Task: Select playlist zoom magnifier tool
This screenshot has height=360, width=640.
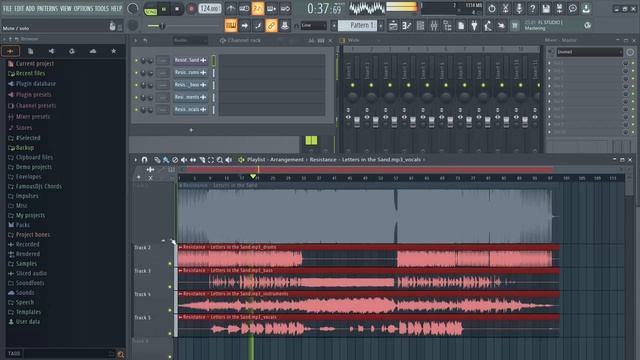Action: (220, 160)
